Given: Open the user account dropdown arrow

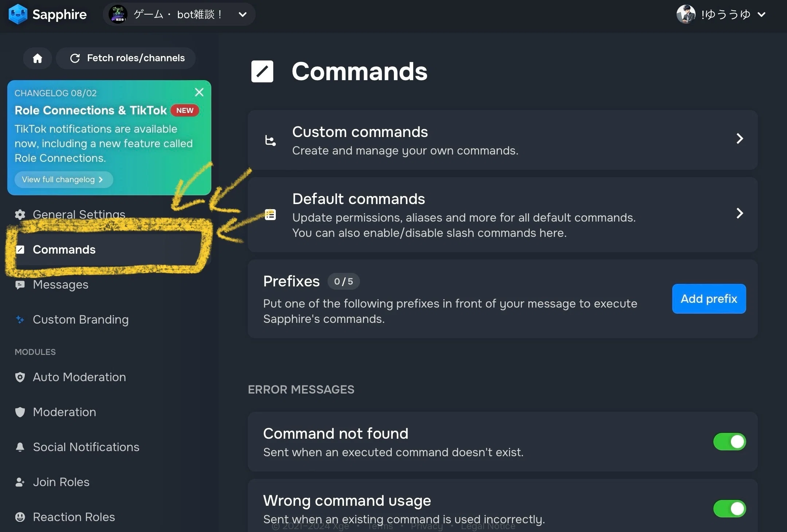Looking at the screenshot, I should [761, 15].
